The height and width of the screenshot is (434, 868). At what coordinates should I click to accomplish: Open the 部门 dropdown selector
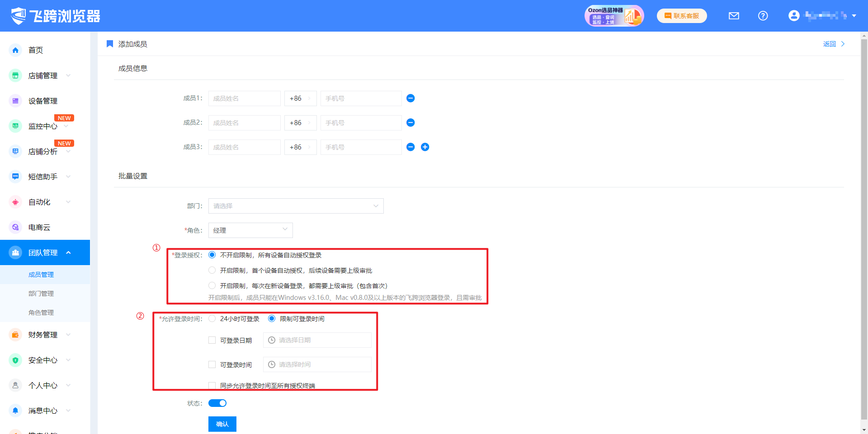(296, 206)
